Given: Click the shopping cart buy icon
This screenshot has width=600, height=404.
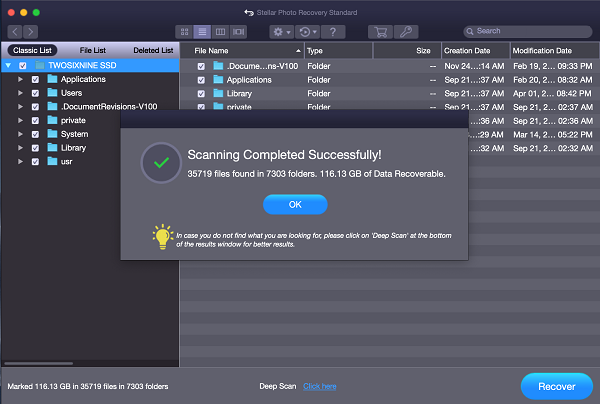Looking at the screenshot, I should [380, 32].
